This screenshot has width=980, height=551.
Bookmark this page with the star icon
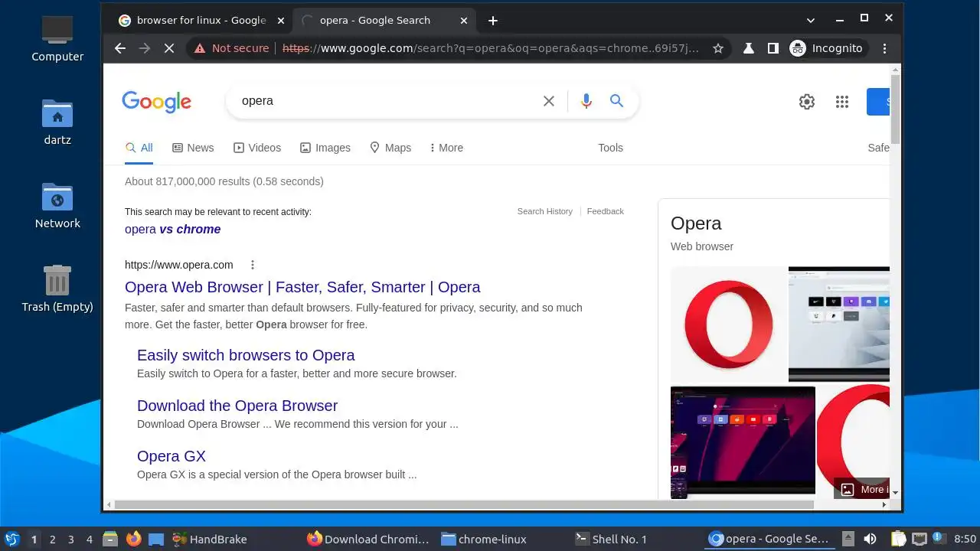click(x=718, y=48)
